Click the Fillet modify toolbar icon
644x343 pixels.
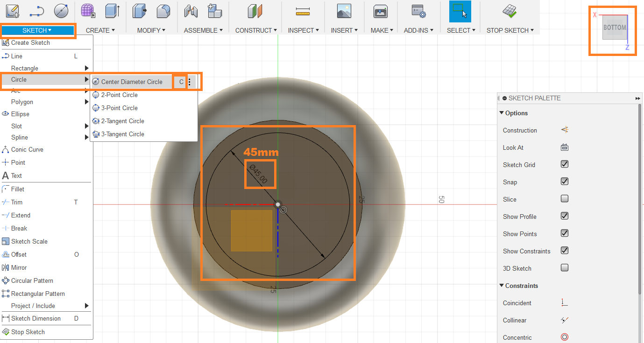tap(163, 11)
